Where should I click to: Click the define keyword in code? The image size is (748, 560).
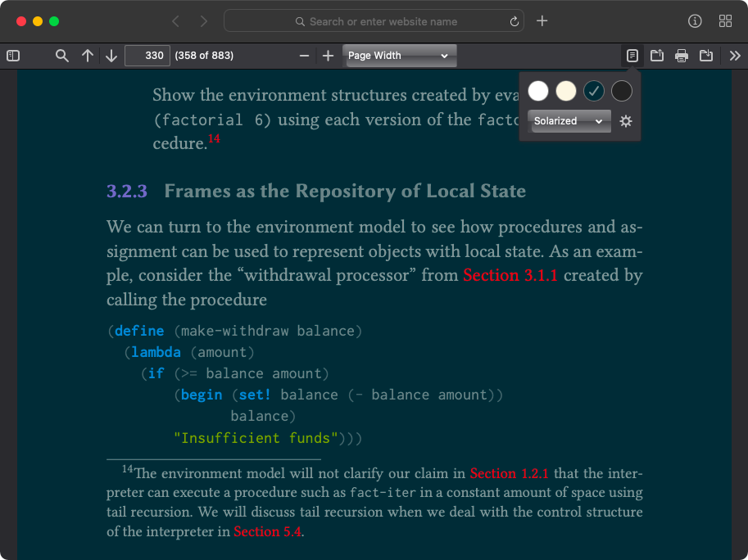coord(139,331)
